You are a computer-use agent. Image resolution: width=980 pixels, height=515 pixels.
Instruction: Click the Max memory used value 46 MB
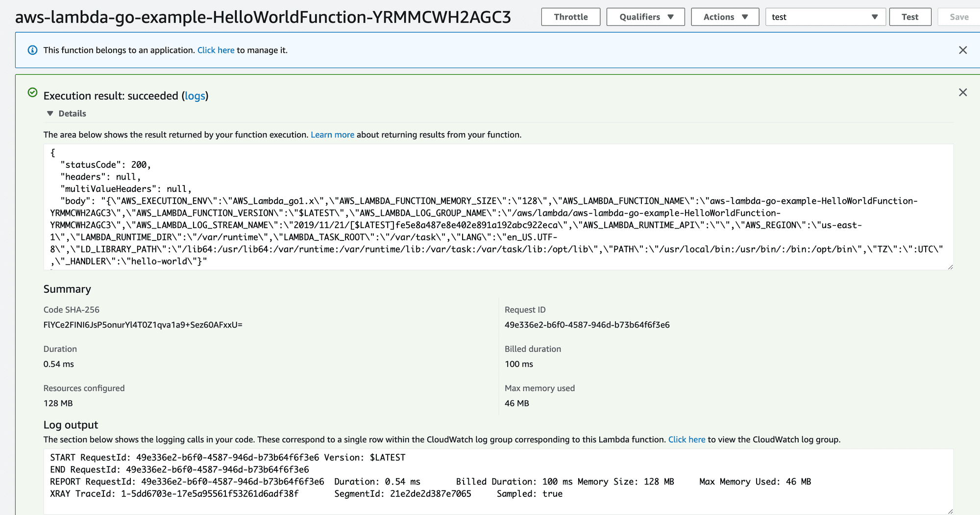517,403
